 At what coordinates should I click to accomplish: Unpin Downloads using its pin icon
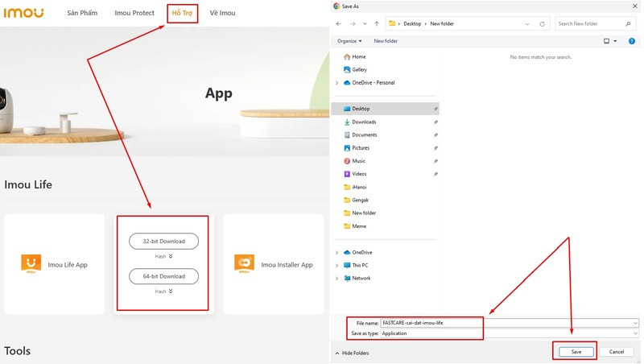click(x=436, y=122)
